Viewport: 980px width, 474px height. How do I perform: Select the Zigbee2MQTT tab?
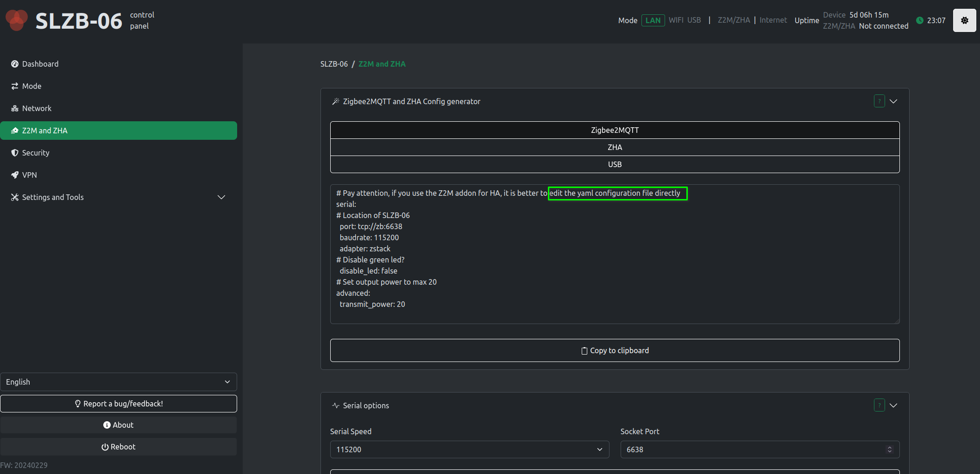[x=615, y=130]
